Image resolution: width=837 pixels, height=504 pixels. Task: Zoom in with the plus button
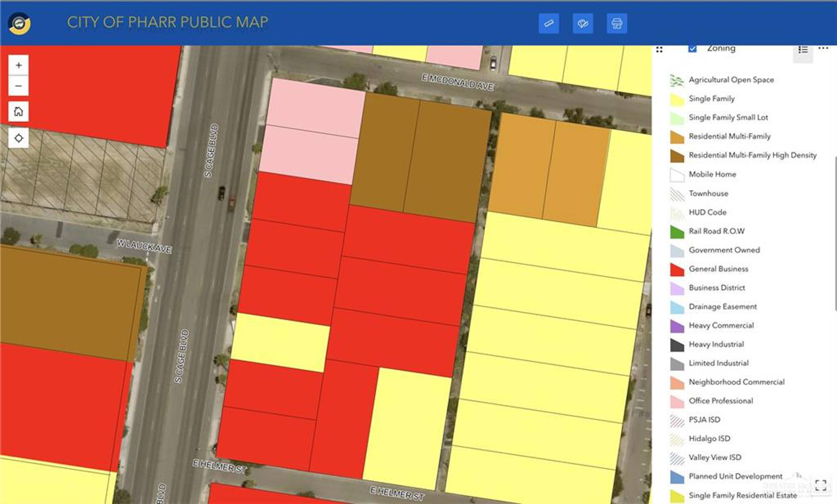[x=19, y=65]
